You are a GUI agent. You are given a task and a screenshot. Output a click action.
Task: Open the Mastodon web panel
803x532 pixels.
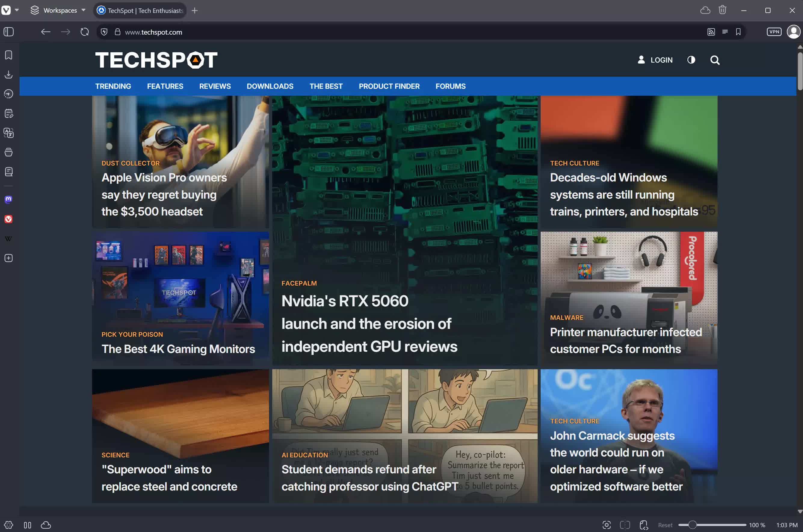click(x=8, y=199)
